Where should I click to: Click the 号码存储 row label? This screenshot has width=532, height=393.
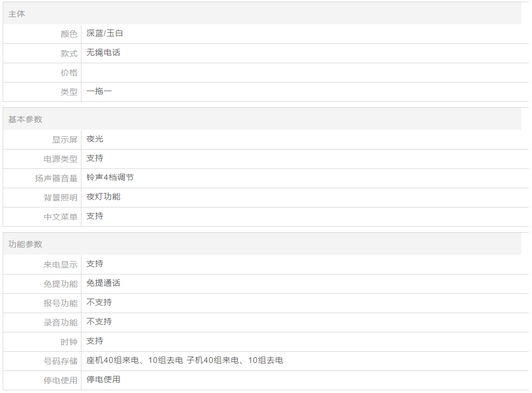61,361
